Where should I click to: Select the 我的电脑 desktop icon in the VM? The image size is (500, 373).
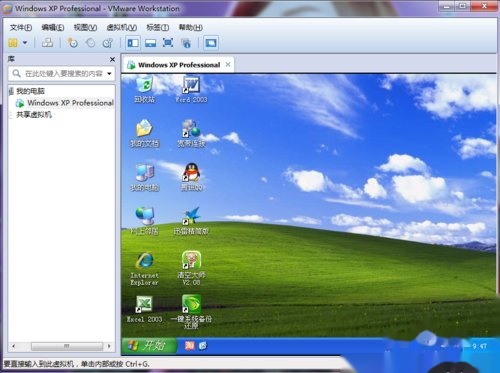(x=144, y=177)
